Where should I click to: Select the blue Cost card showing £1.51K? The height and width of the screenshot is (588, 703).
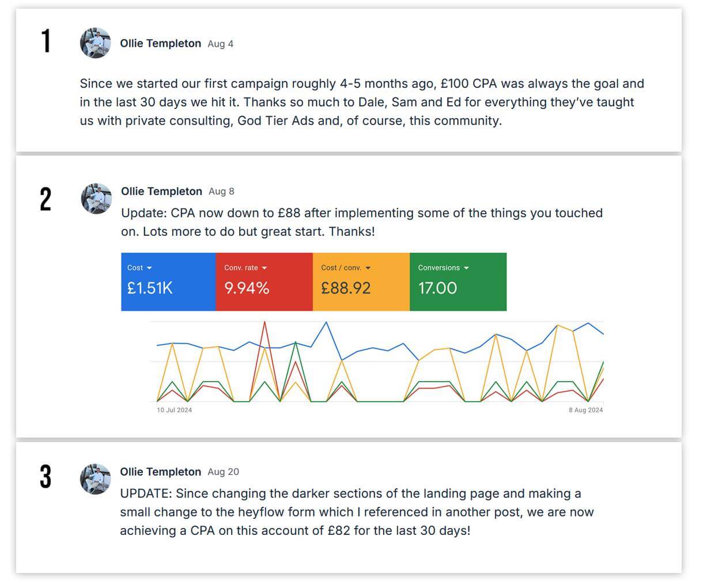(x=168, y=282)
